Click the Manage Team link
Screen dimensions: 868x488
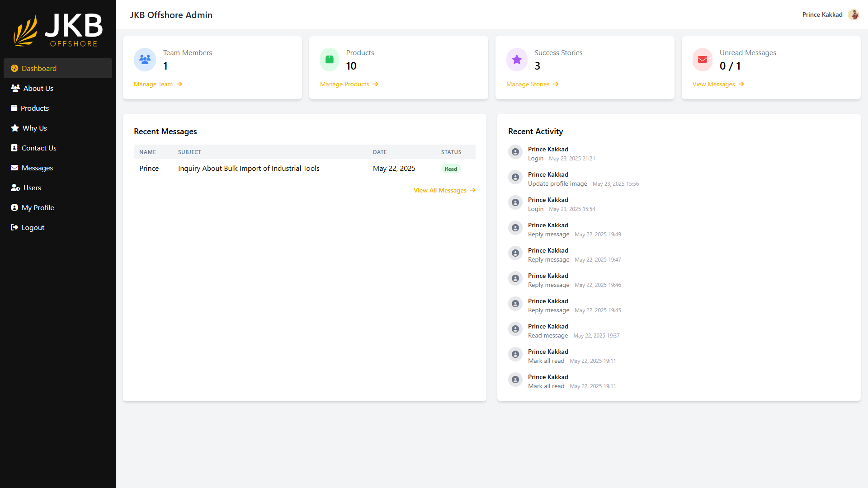click(153, 84)
